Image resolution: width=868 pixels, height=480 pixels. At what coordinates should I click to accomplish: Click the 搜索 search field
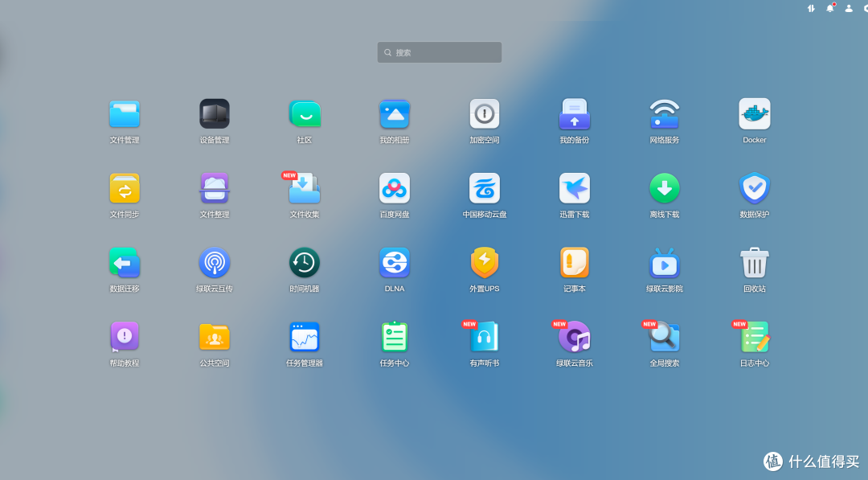(440, 52)
